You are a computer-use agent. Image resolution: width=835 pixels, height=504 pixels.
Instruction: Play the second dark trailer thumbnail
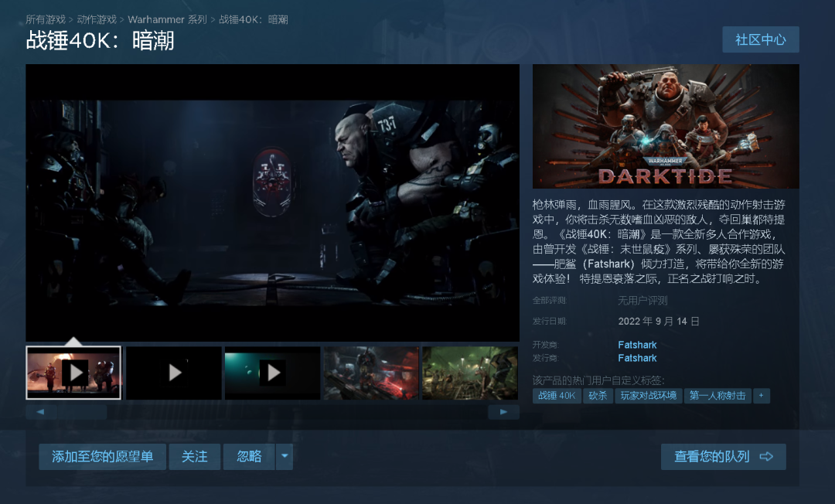click(x=174, y=373)
